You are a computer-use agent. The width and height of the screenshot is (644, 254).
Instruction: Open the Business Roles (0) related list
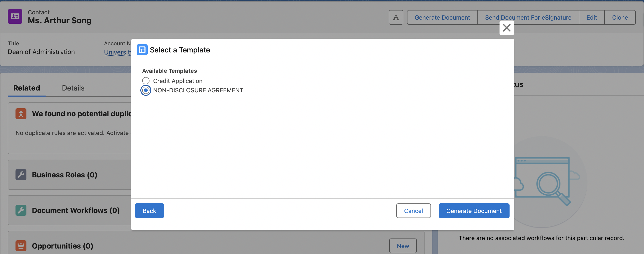coord(64,175)
